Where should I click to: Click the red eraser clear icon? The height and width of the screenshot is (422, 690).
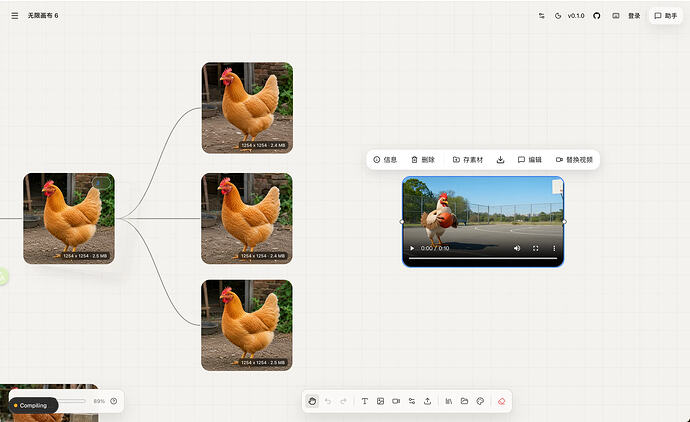tap(501, 401)
